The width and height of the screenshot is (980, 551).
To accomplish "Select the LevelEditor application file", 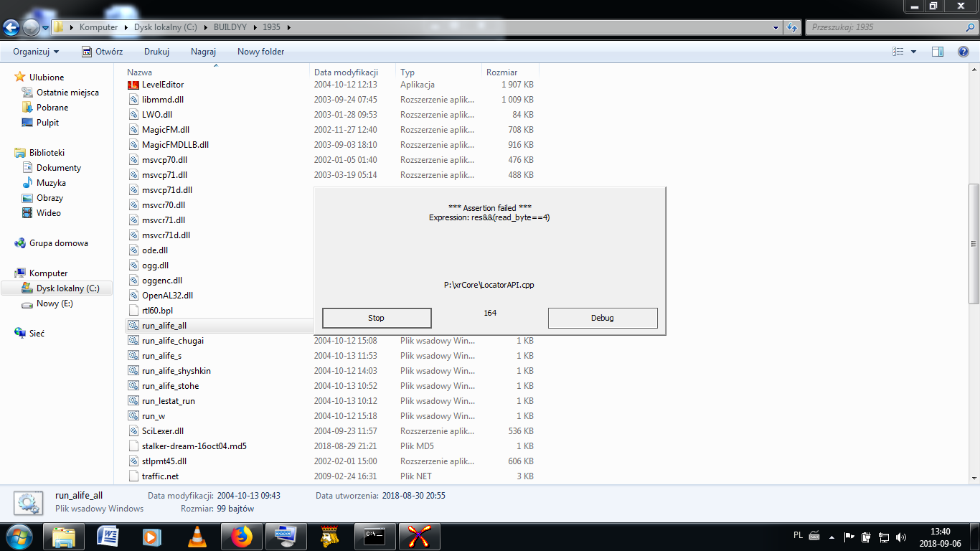I will pyautogui.click(x=163, y=85).
